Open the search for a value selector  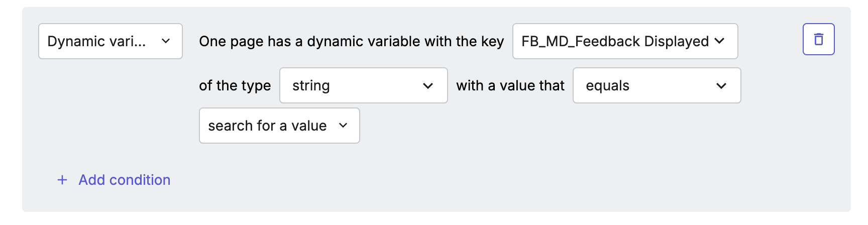279,126
